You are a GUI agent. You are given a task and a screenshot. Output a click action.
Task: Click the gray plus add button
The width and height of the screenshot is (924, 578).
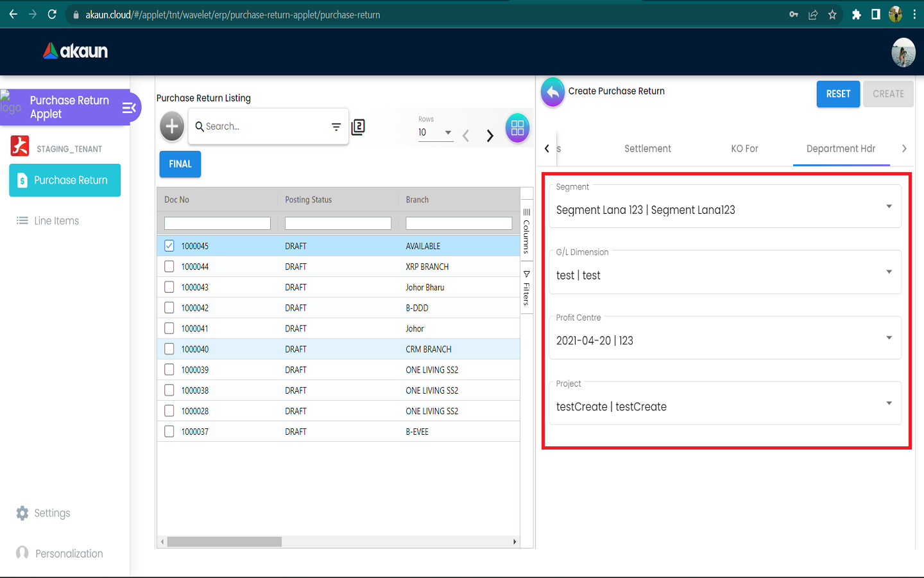coord(172,127)
